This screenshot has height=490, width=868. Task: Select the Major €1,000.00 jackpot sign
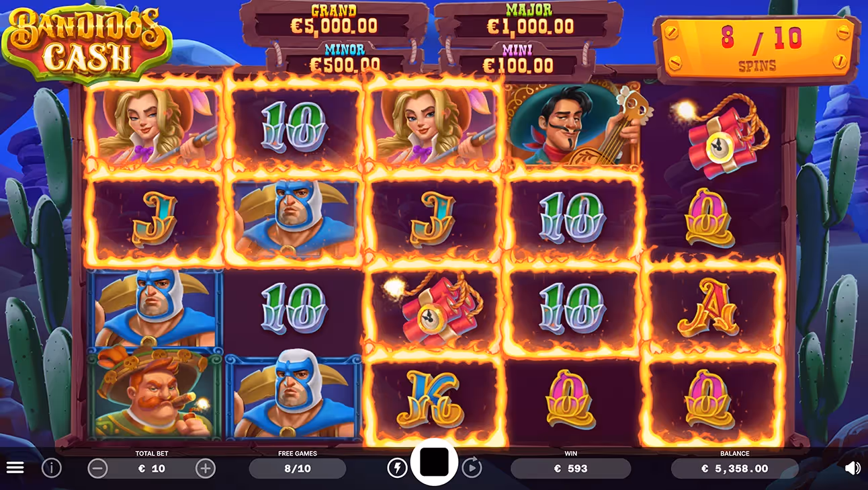(529, 22)
